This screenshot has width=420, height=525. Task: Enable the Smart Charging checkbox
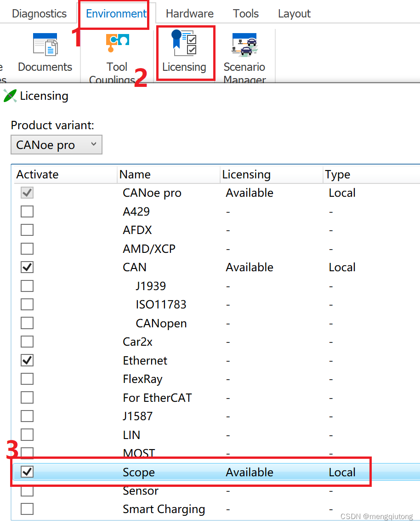pos(27,509)
